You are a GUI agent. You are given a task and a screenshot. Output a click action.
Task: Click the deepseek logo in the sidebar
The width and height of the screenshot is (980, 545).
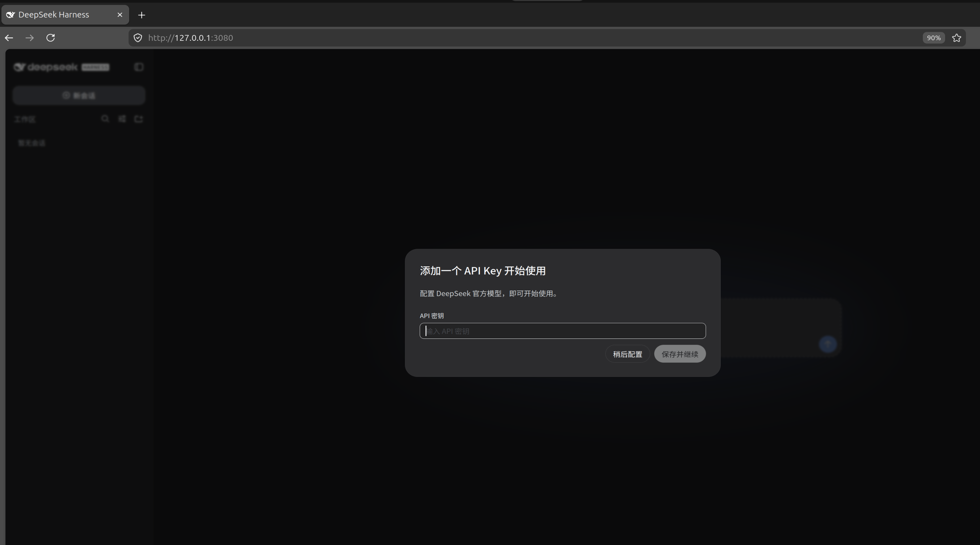pos(61,67)
